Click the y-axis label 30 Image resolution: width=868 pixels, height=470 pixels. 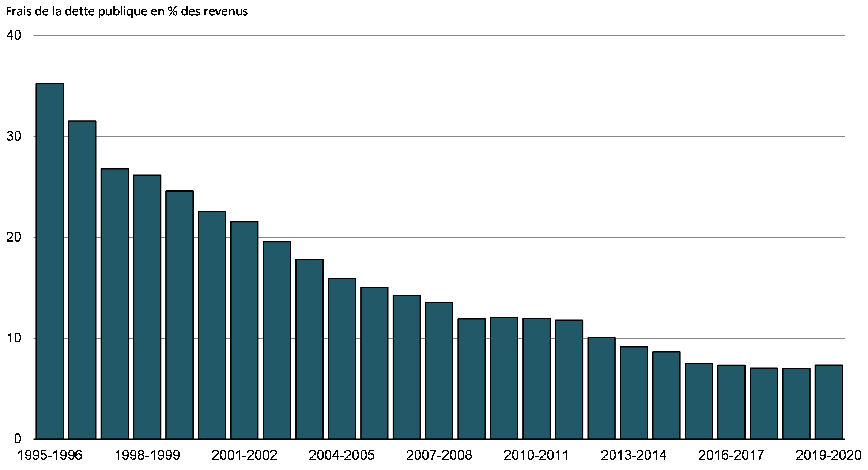pyautogui.click(x=14, y=136)
